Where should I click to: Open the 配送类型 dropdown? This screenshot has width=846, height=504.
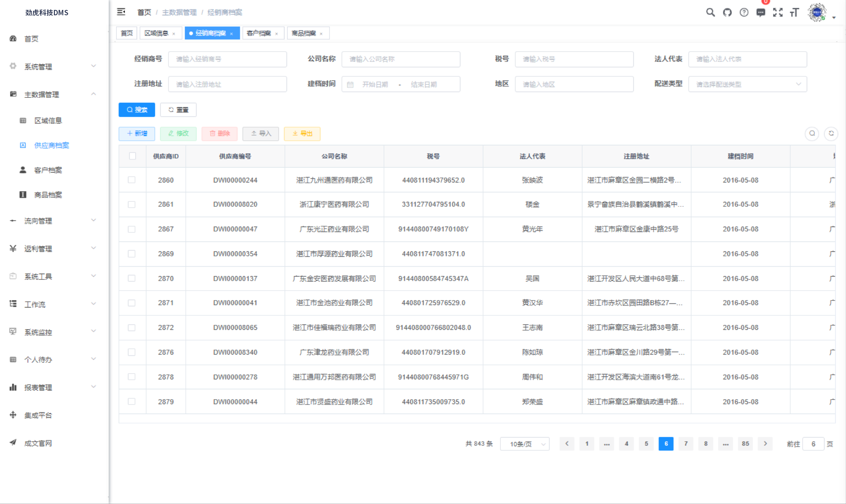pos(747,84)
